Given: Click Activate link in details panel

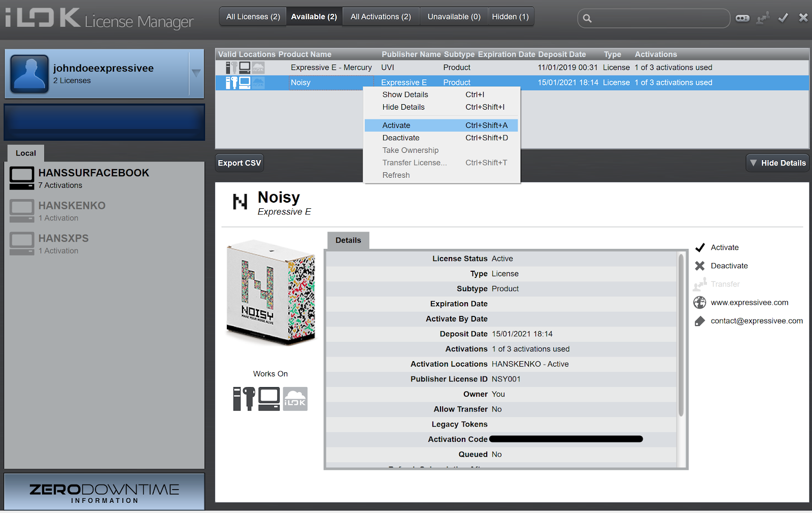Looking at the screenshot, I should 725,247.
